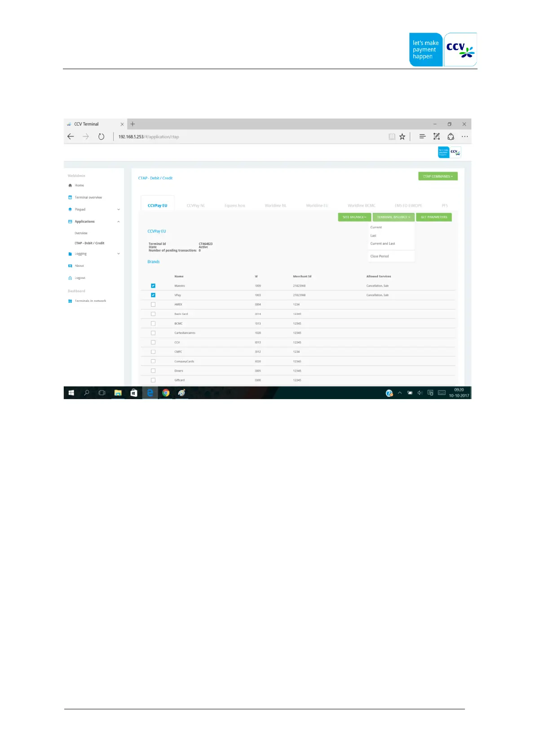
Task: Click the About sidebar icon
Action: pyautogui.click(x=70, y=266)
